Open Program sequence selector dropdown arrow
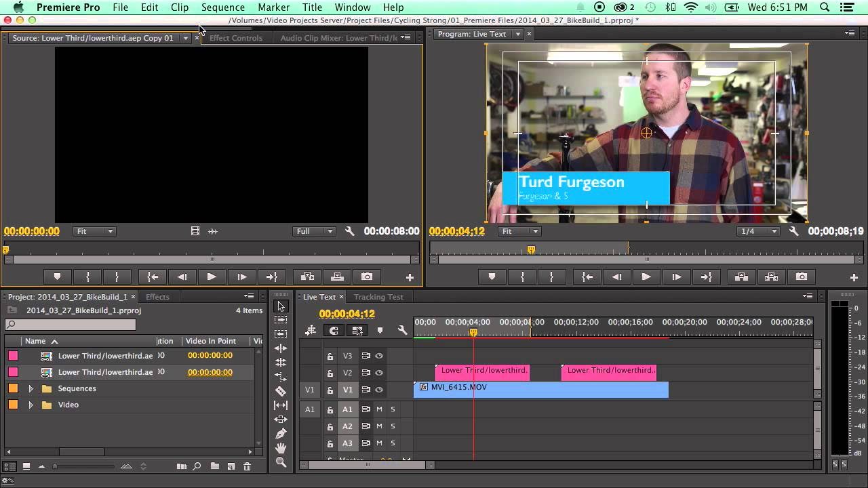The width and height of the screenshot is (868, 488). point(517,34)
